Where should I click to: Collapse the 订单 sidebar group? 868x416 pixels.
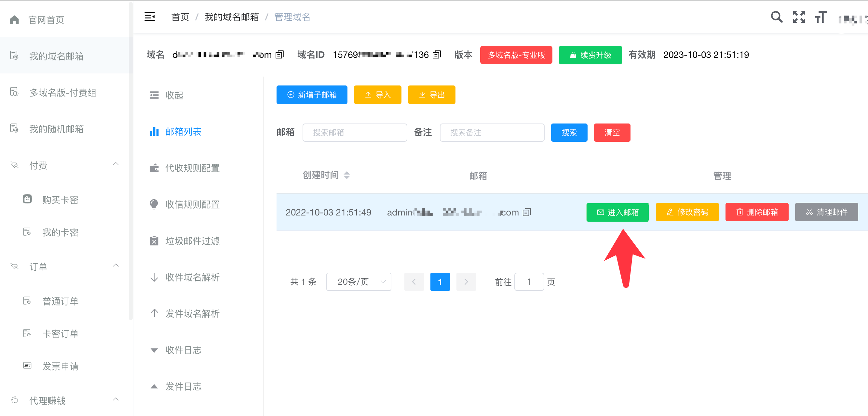coord(115,266)
